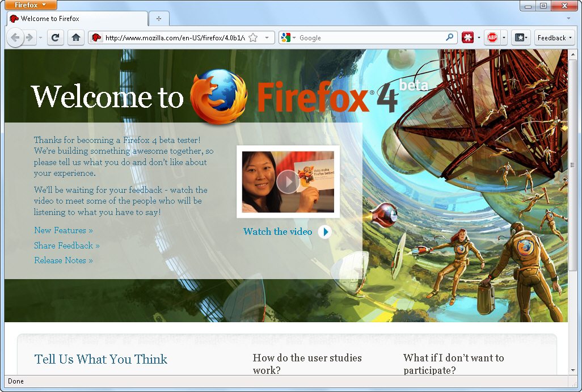Viewport: 582px width, 392px height.
Task: Select the Welcome to Firefox tab
Action: (x=77, y=19)
